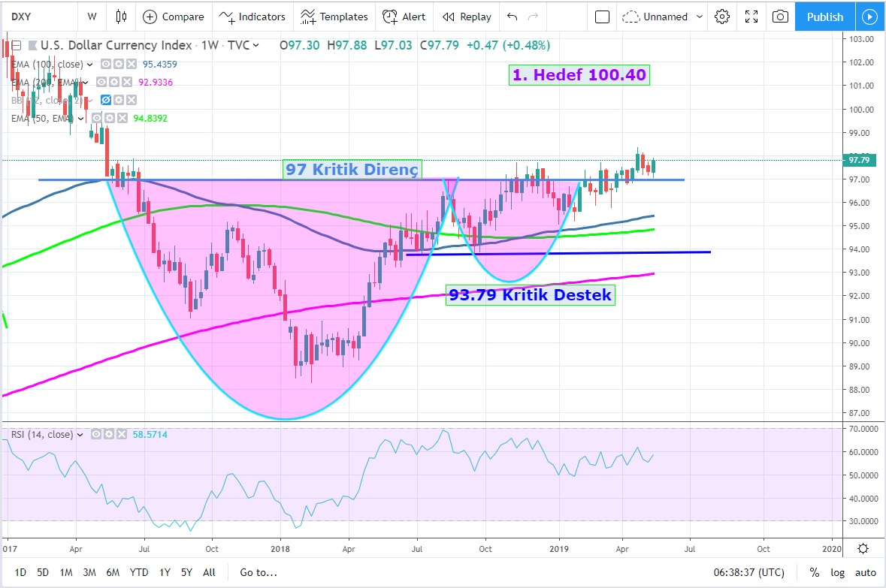Open the Indicators dialog
The image size is (886, 588).
(252, 17)
